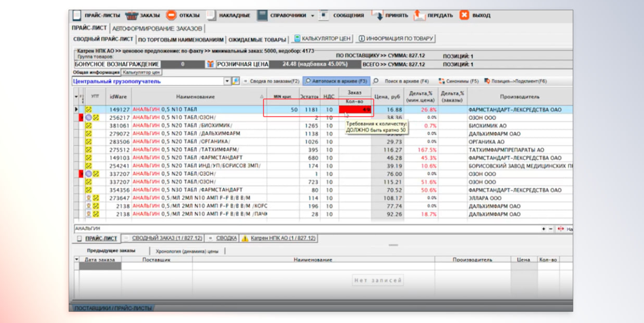644x323 pixels.
Task: Click Информация по товару button
Action: (396, 39)
